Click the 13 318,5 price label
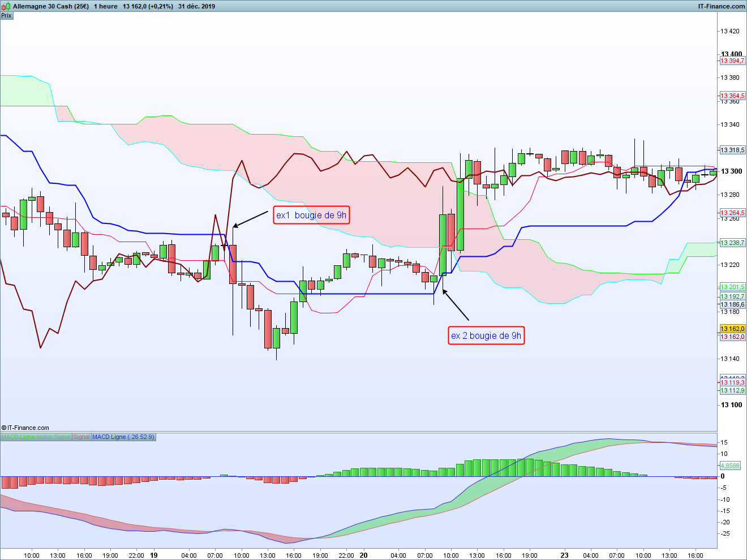This screenshot has height=560, width=747. click(x=732, y=150)
